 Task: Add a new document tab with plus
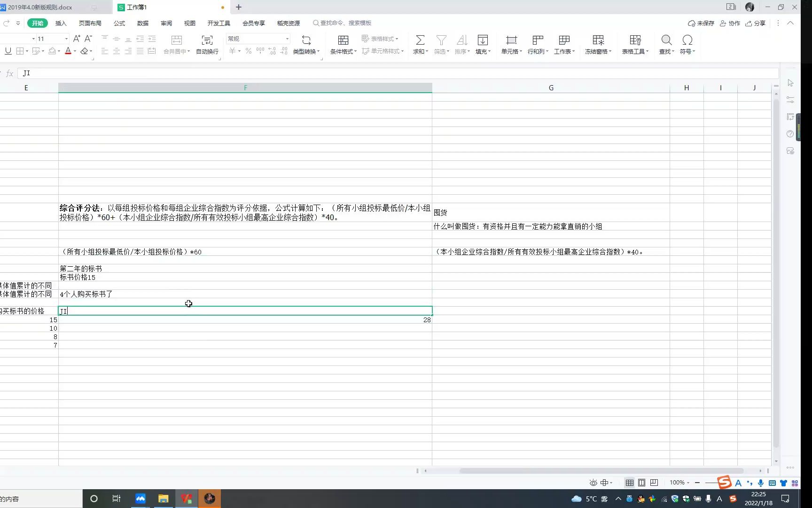pyautogui.click(x=239, y=7)
